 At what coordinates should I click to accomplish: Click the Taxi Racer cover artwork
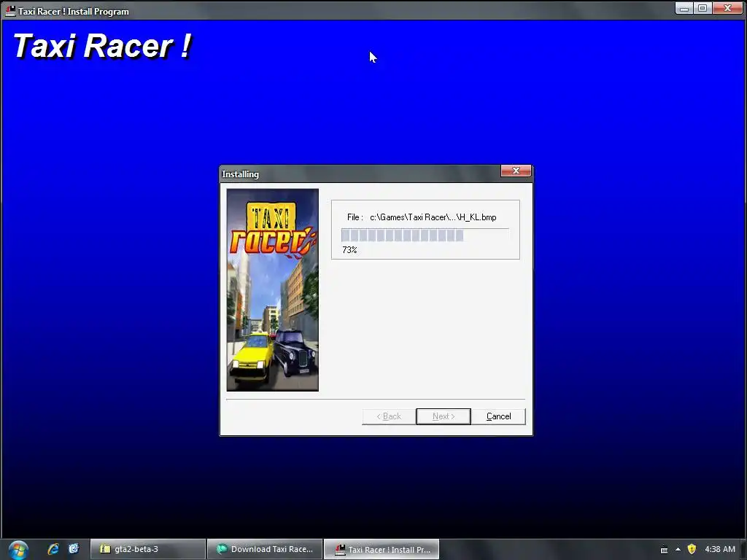273,290
